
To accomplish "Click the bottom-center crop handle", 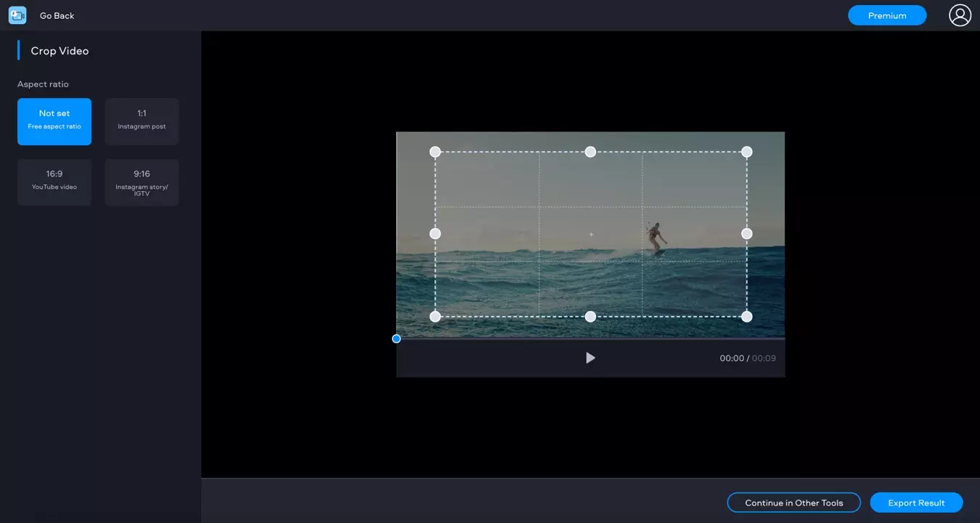I will coord(590,316).
